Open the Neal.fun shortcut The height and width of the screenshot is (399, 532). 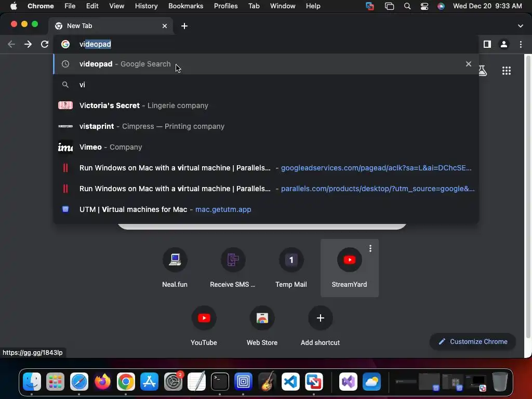(175, 268)
